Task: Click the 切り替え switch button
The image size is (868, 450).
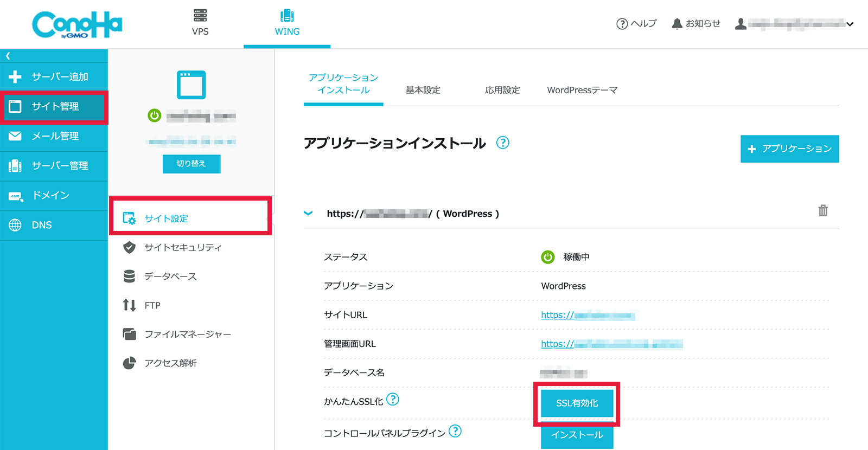Action: click(192, 164)
